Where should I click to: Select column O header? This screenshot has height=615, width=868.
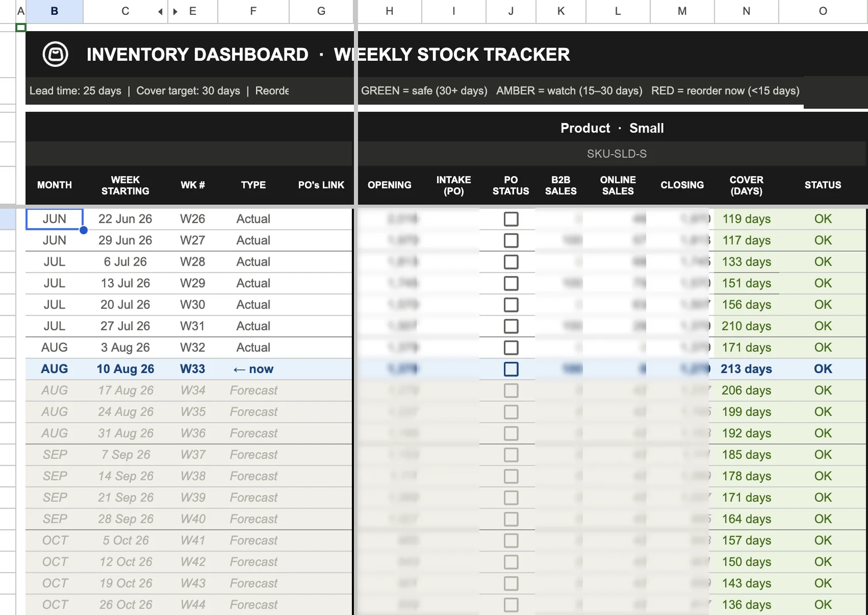(x=823, y=11)
